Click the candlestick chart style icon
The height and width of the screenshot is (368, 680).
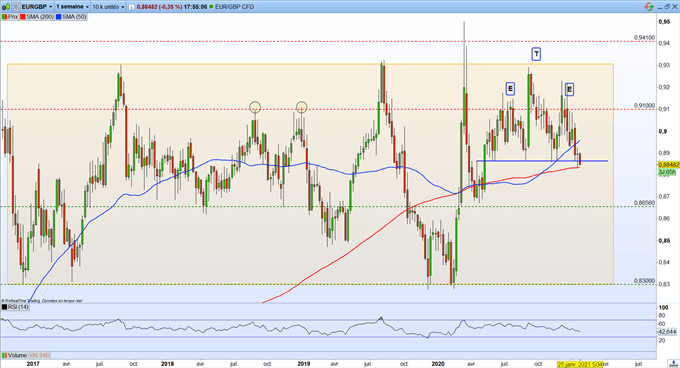6,7
